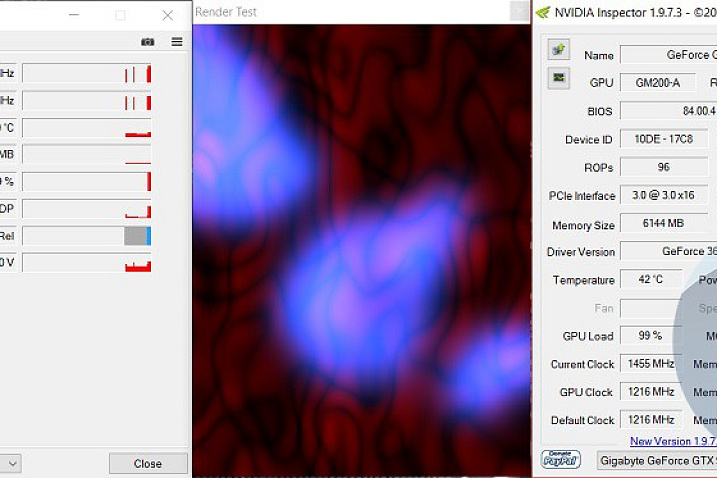Click the Close button in sensor window
Screen dimensions: 717x478
[x=148, y=463]
